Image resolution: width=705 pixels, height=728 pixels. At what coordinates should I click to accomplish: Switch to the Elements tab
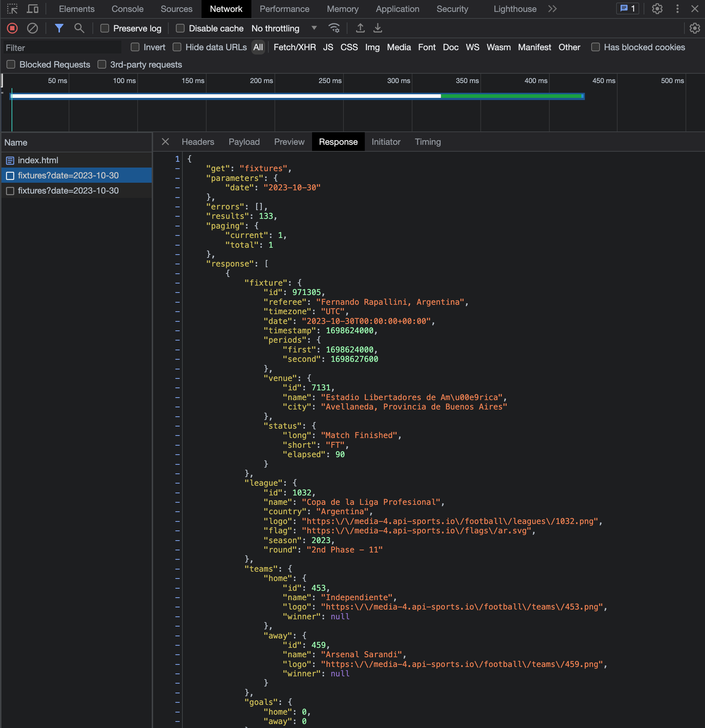pyautogui.click(x=77, y=9)
